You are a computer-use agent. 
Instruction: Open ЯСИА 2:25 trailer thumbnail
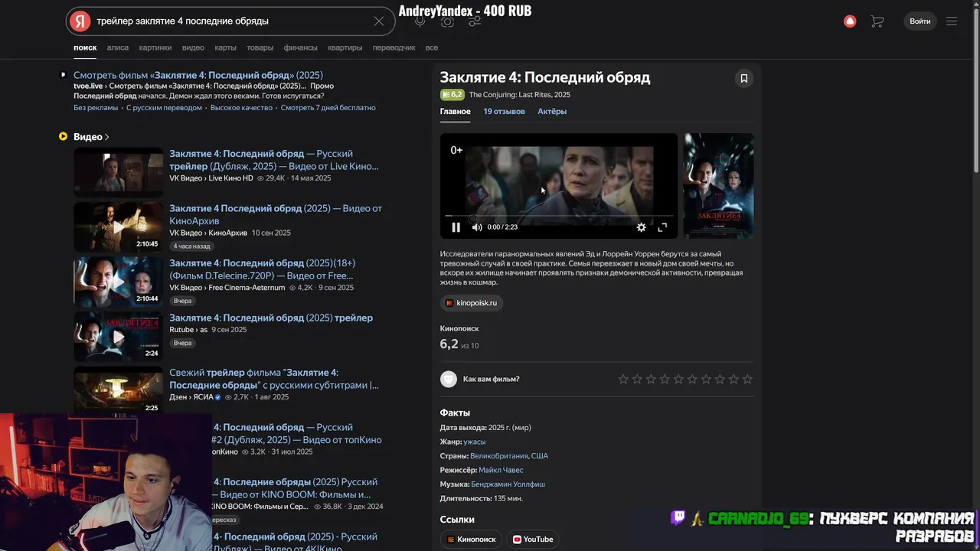click(118, 391)
